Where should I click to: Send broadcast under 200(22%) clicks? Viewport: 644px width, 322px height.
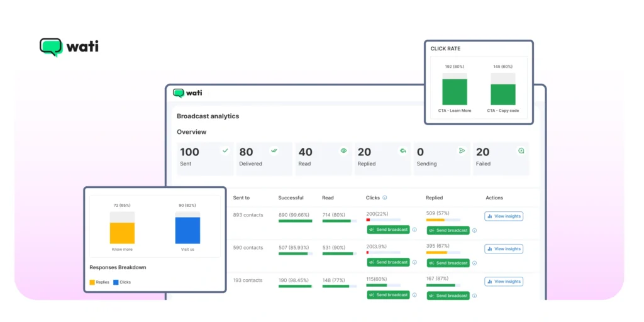(x=388, y=230)
